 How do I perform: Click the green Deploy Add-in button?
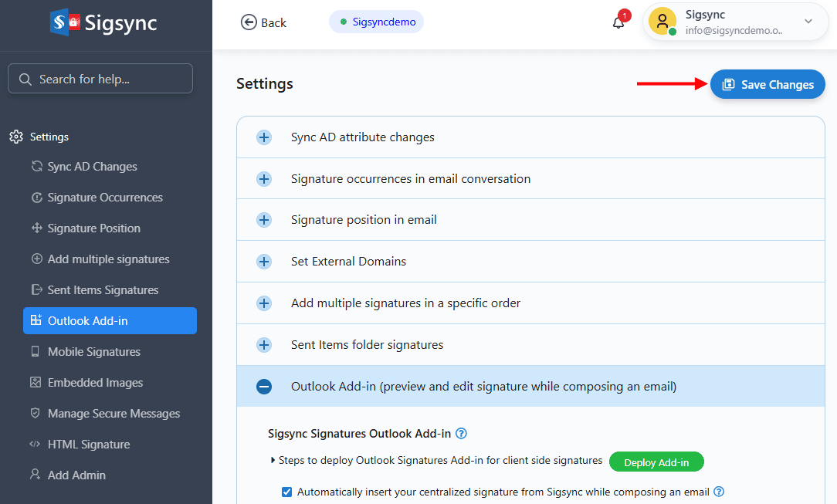[x=656, y=462]
